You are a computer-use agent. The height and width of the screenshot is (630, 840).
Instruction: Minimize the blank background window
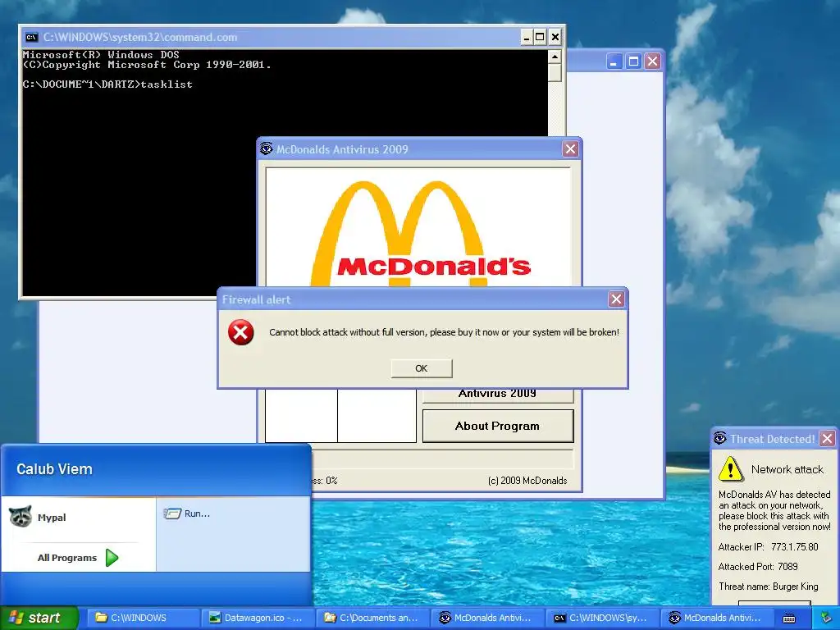pos(614,61)
